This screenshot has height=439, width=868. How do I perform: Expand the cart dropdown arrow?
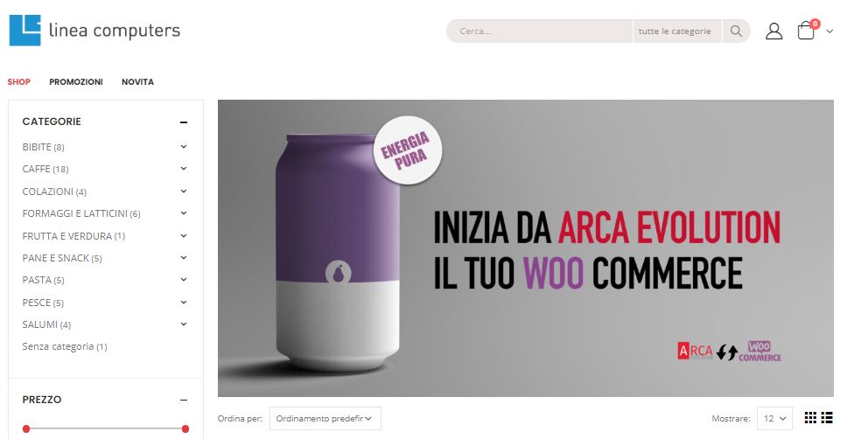(x=829, y=31)
